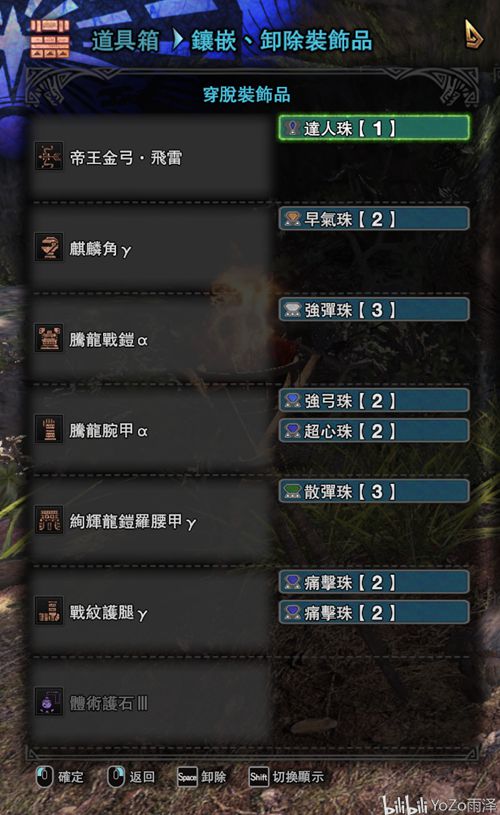The image size is (500, 815).
Task: Click the Space 卸除 remove prompt
Action: tap(202, 777)
